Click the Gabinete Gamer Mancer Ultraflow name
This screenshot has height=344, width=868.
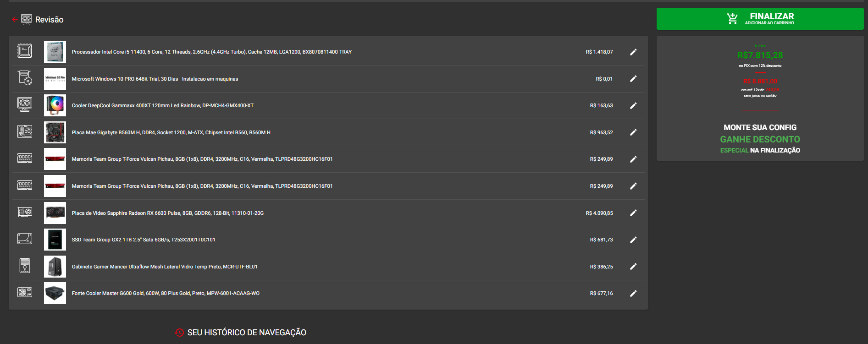165,267
